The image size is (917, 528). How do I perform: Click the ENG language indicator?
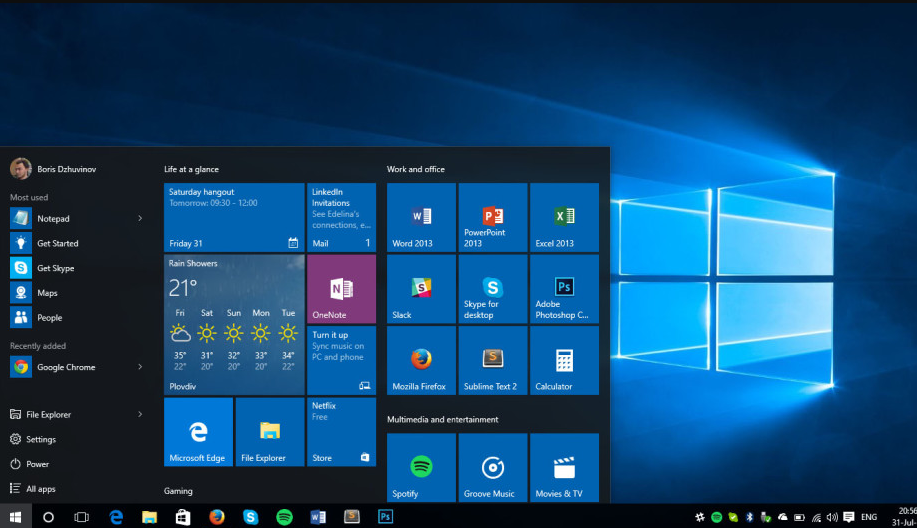(x=869, y=517)
